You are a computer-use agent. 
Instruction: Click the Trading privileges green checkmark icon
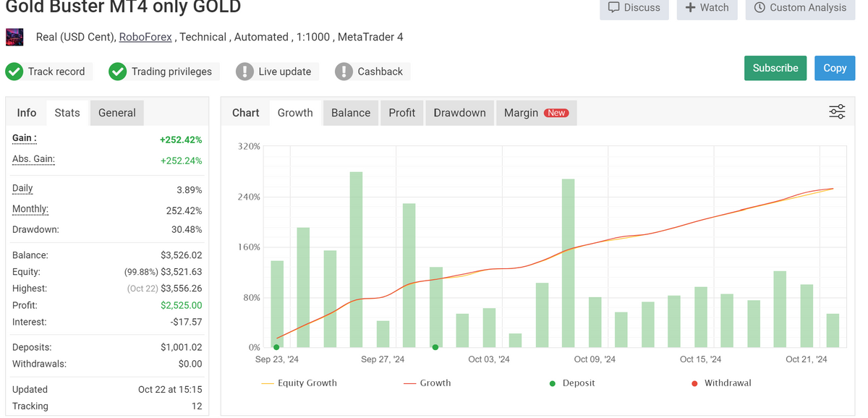tap(118, 72)
